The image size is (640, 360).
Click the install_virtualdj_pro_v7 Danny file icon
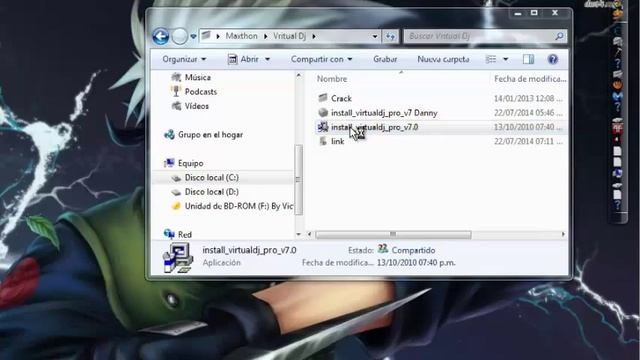pos(323,112)
